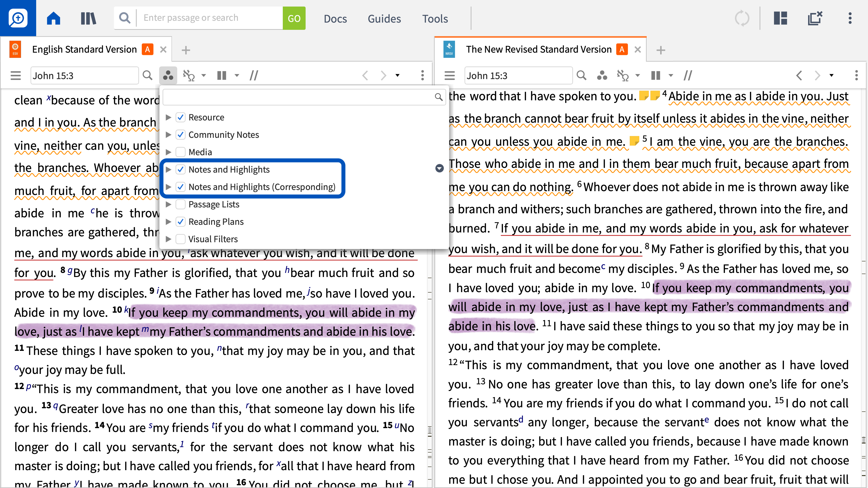This screenshot has width=868, height=488.
Task: Open interlinear dropdown arrow in ESV panel
Action: point(203,75)
